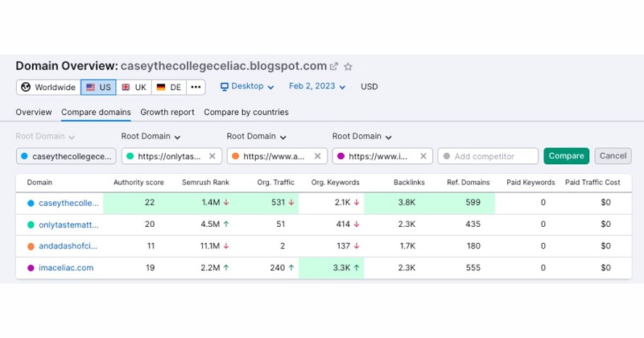
Task: Click the Paid Keywords column header
Action: click(x=530, y=183)
